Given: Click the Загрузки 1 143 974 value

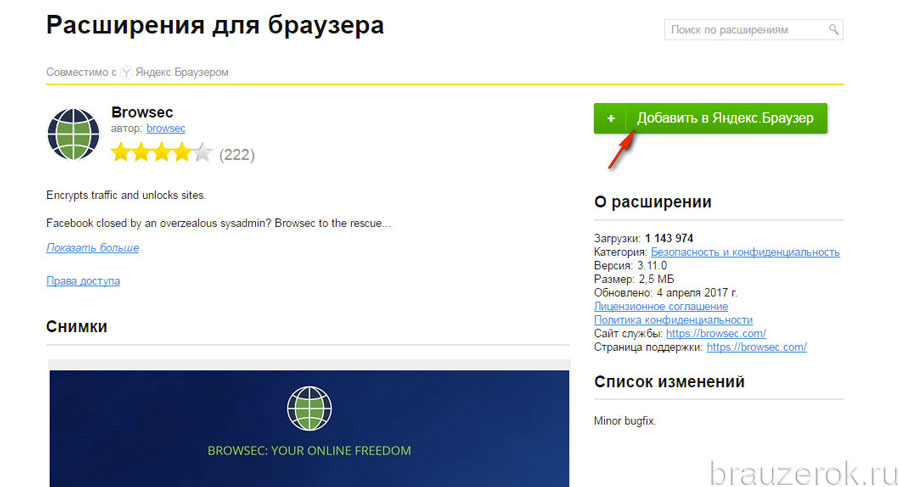Looking at the screenshot, I should pyautogui.click(x=669, y=238).
